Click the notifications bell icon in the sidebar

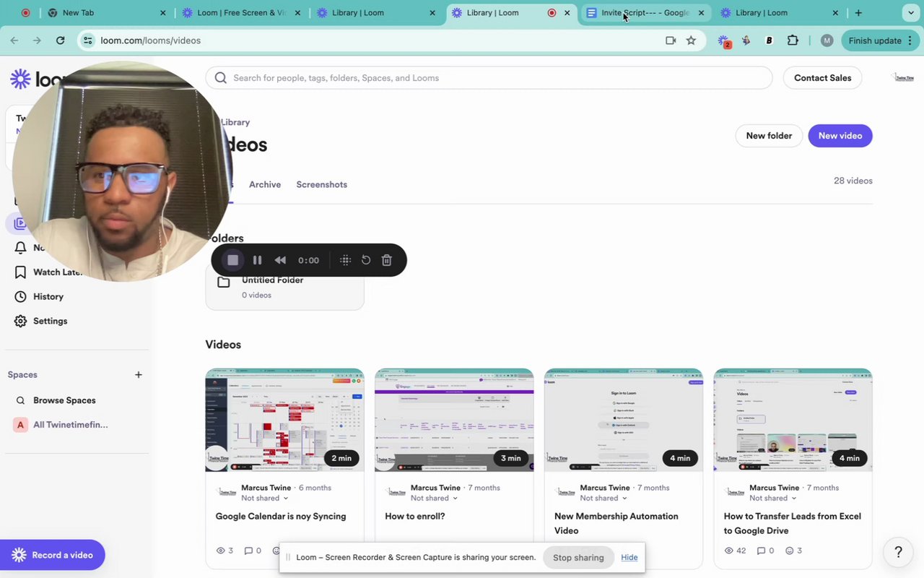[x=20, y=248]
